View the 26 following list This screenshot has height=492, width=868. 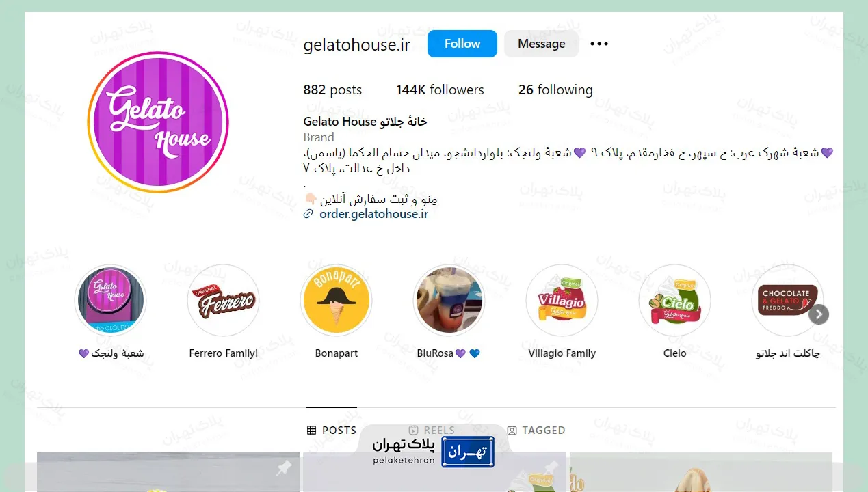coord(555,90)
